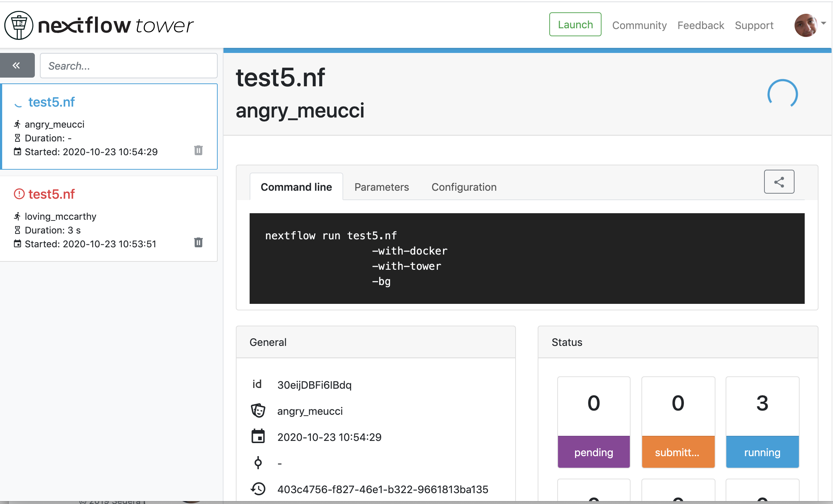Screen dimensions: 833x504
Task: Click the history icon next to session ID
Action: (x=258, y=489)
